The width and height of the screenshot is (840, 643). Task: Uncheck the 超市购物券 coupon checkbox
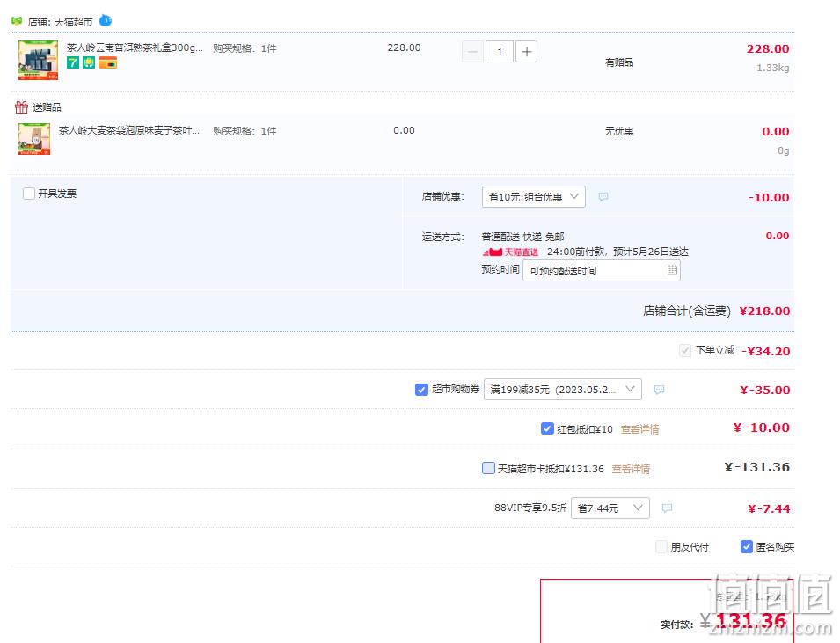pyautogui.click(x=421, y=390)
